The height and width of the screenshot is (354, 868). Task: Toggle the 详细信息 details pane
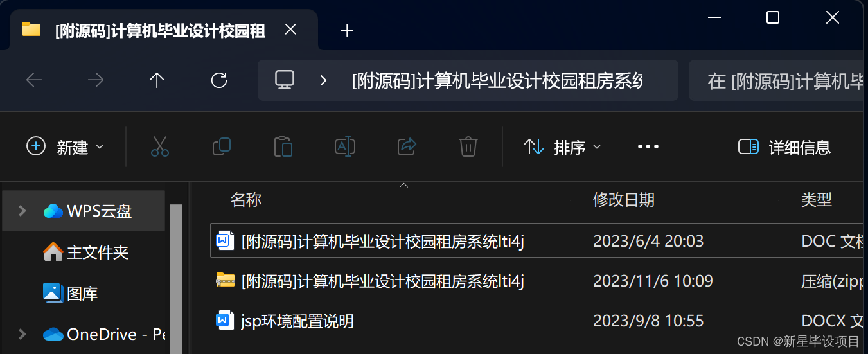784,147
